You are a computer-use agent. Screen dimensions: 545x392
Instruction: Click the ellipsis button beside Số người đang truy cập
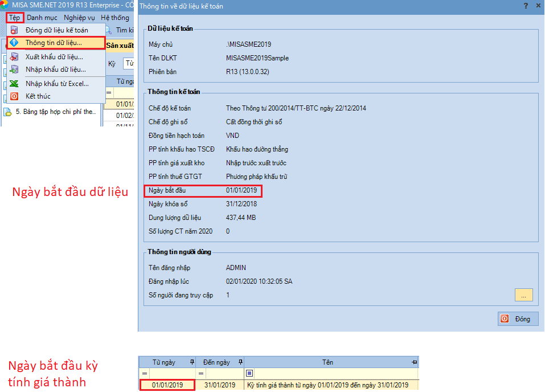click(523, 295)
